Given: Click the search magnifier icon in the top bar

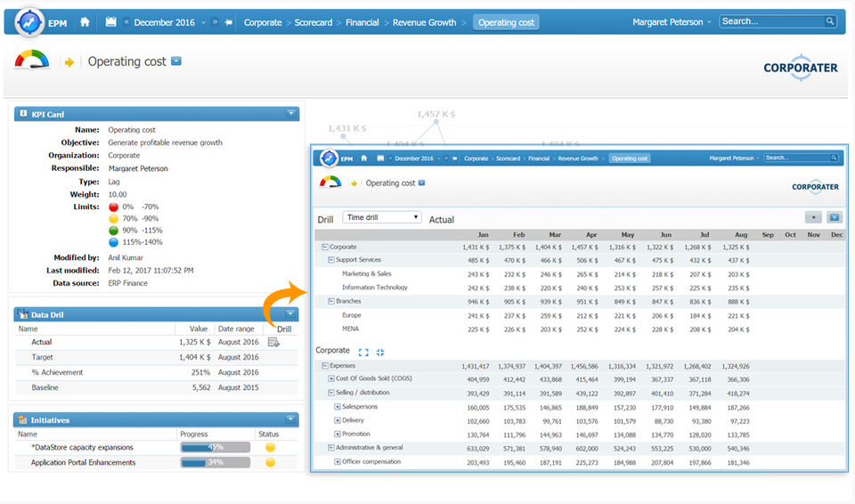Looking at the screenshot, I should tap(830, 21).
